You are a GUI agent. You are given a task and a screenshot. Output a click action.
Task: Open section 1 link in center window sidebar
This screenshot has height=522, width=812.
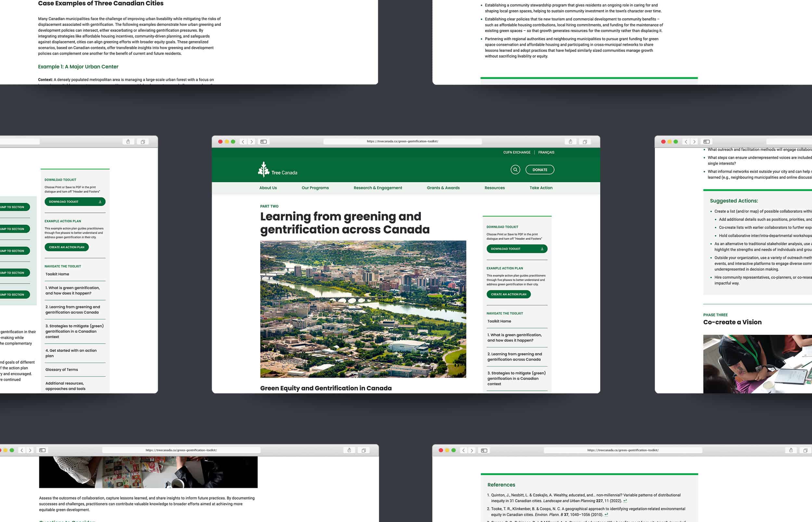click(514, 337)
